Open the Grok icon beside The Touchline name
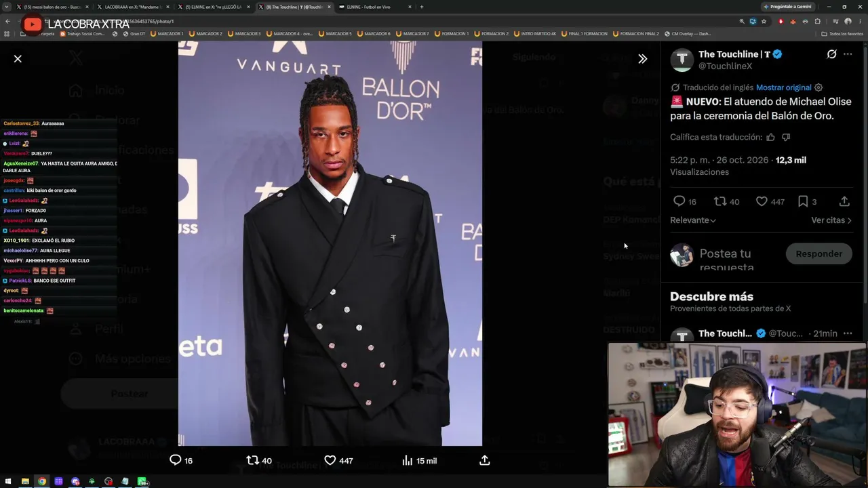 pos(831,54)
